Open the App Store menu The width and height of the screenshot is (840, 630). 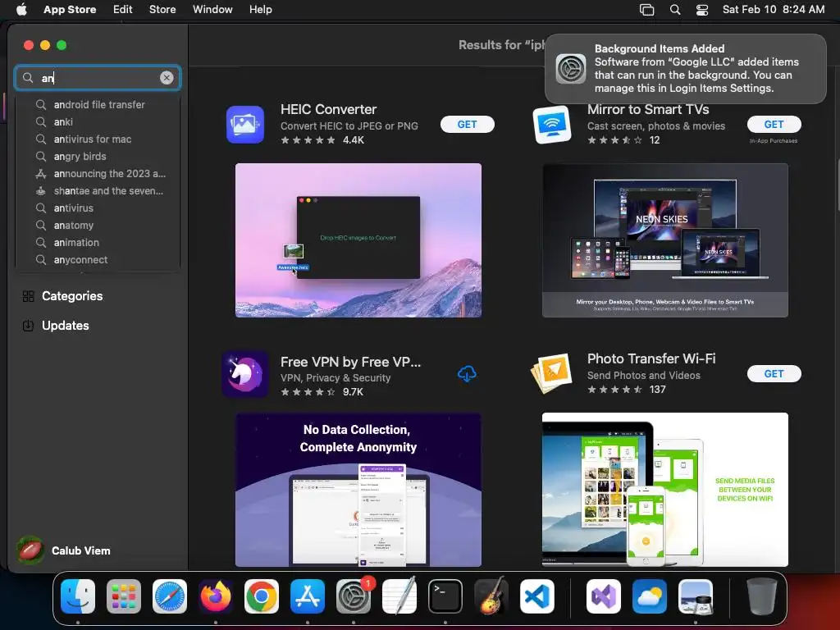pos(70,10)
